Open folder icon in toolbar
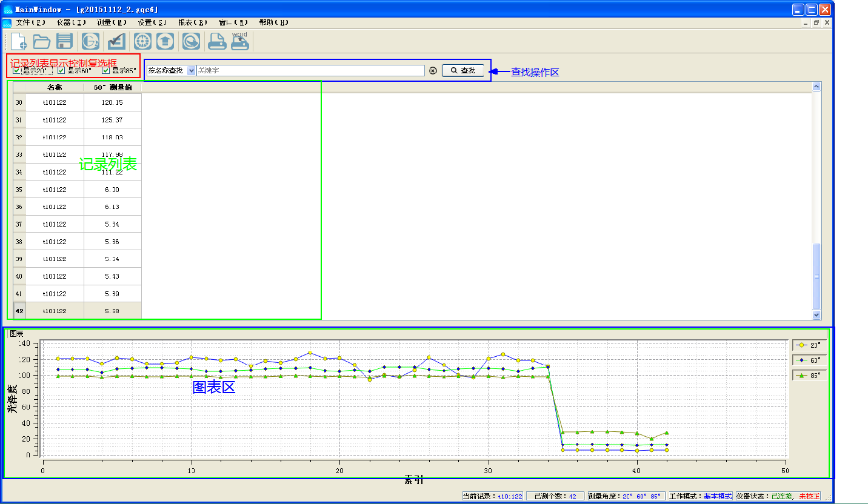The width and height of the screenshot is (868, 504). pos(41,41)
